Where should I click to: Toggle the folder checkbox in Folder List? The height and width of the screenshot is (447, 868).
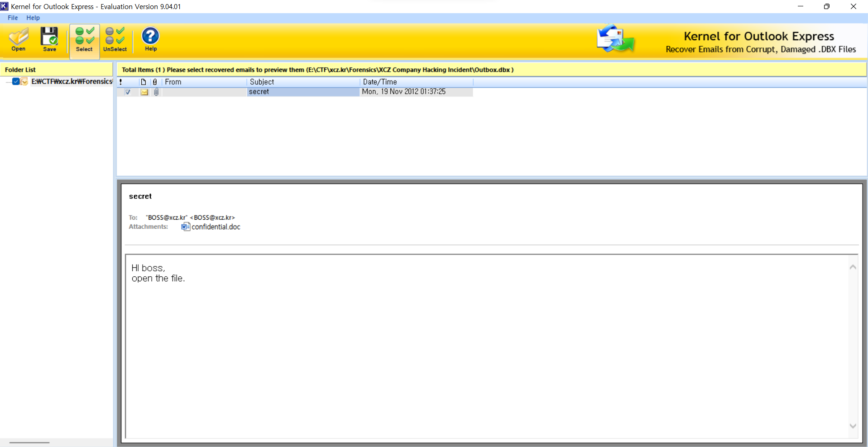tap(16, 82)
